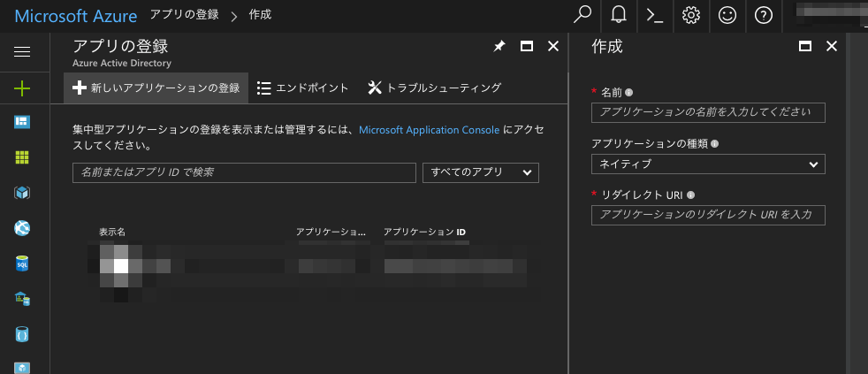Open エンドポイント from toolbar

[x=303, y=88]
